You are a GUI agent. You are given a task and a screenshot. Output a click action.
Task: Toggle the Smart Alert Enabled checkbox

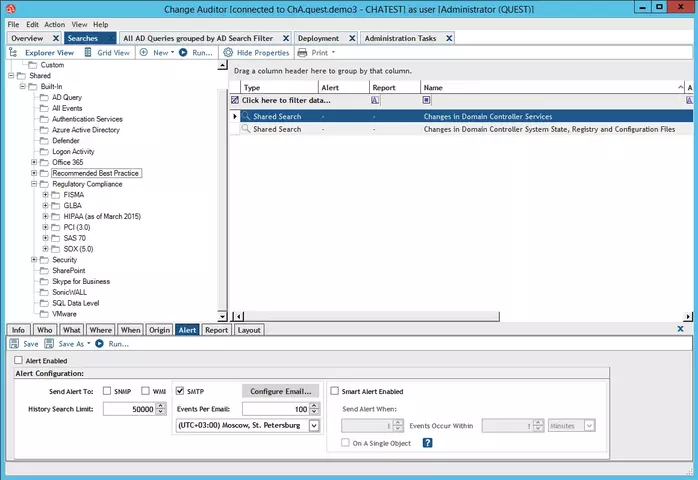click(334, 391)
